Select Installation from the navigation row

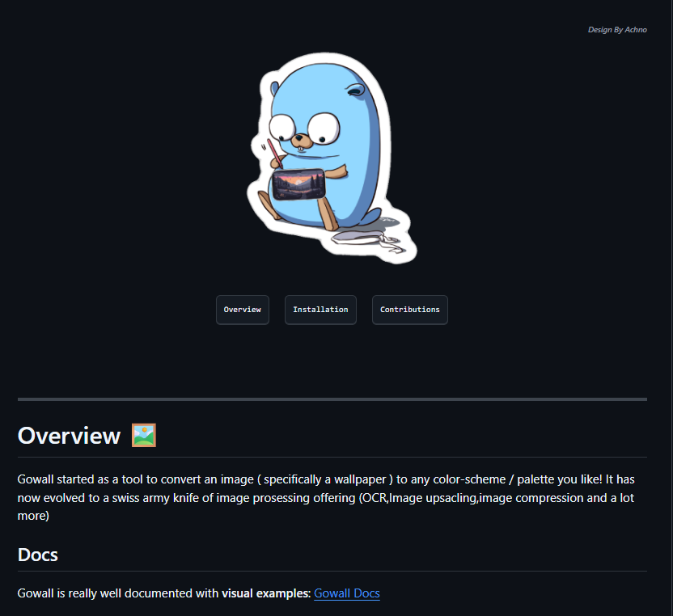click(x=320, y=310)
